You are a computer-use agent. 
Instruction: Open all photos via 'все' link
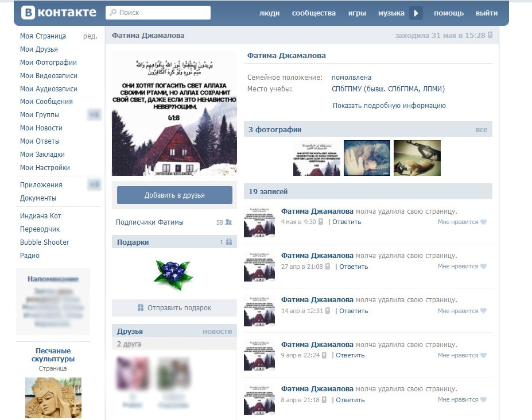pos(481,129)
